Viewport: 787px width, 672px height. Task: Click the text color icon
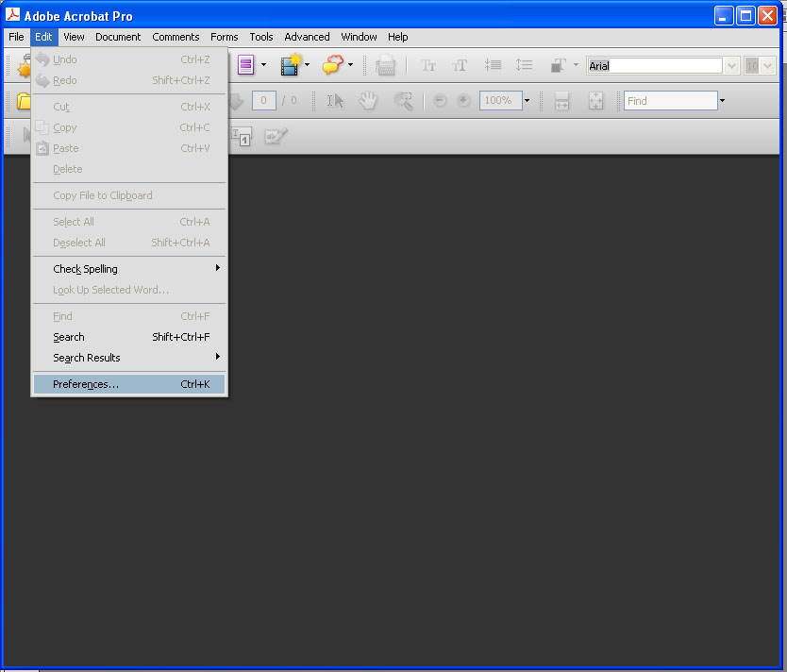click(558, 65)
